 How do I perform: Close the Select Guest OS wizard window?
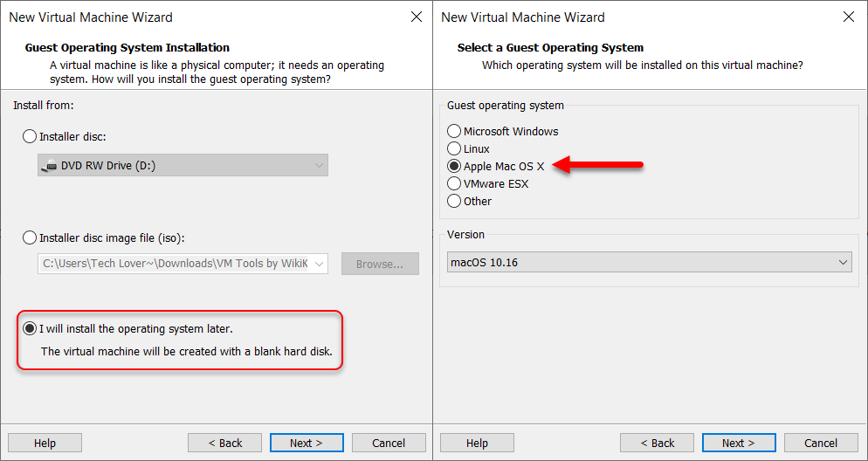[x=849, y=17]
